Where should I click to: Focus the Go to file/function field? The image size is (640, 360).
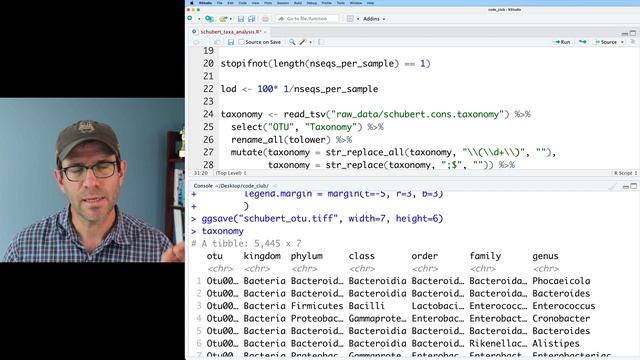[x=307, y=19]
